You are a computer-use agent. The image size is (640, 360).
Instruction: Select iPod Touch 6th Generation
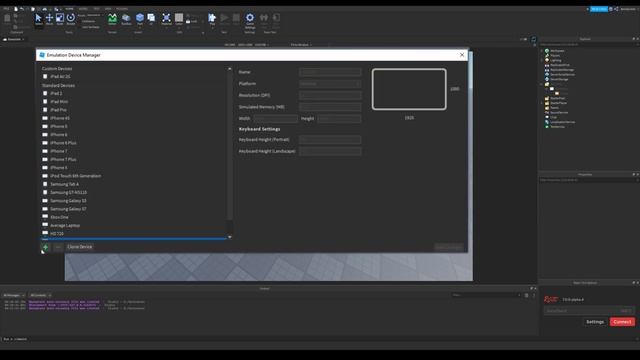pos(135,176)
